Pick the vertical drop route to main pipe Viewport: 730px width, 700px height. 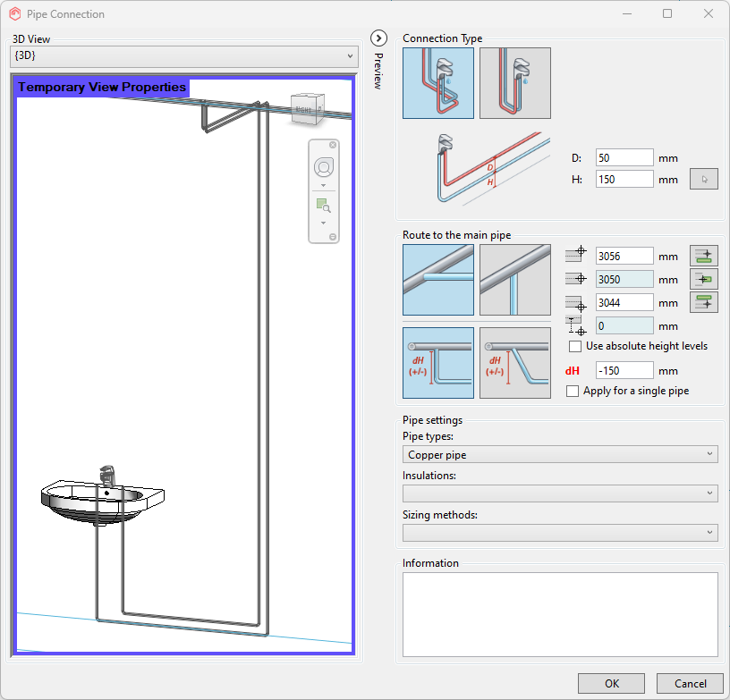click(515, 280)
